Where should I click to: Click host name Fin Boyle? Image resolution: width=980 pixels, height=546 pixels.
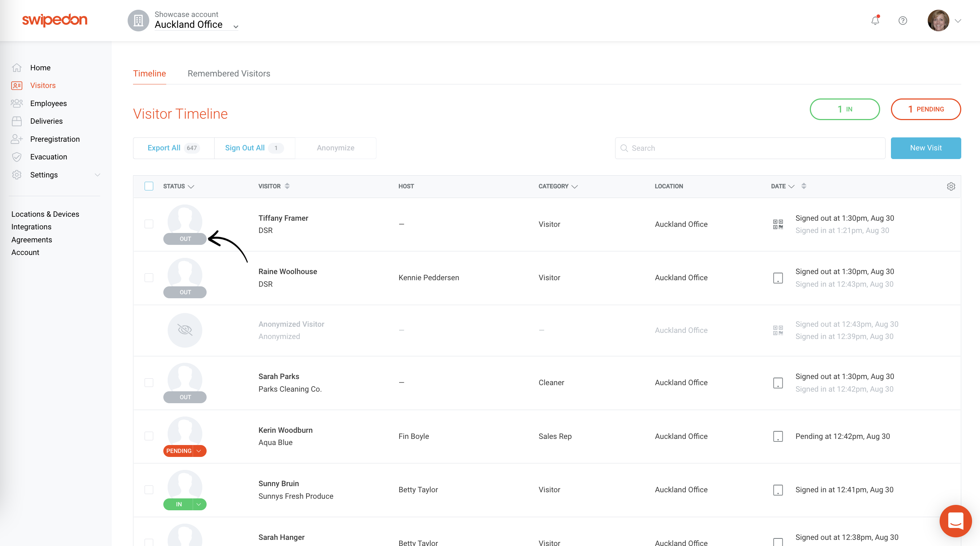(x=414, y=436)
